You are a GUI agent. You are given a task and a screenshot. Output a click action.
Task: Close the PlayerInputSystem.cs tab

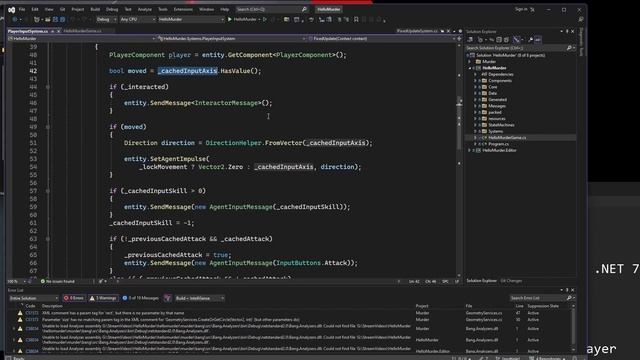[x=58, y=31]
